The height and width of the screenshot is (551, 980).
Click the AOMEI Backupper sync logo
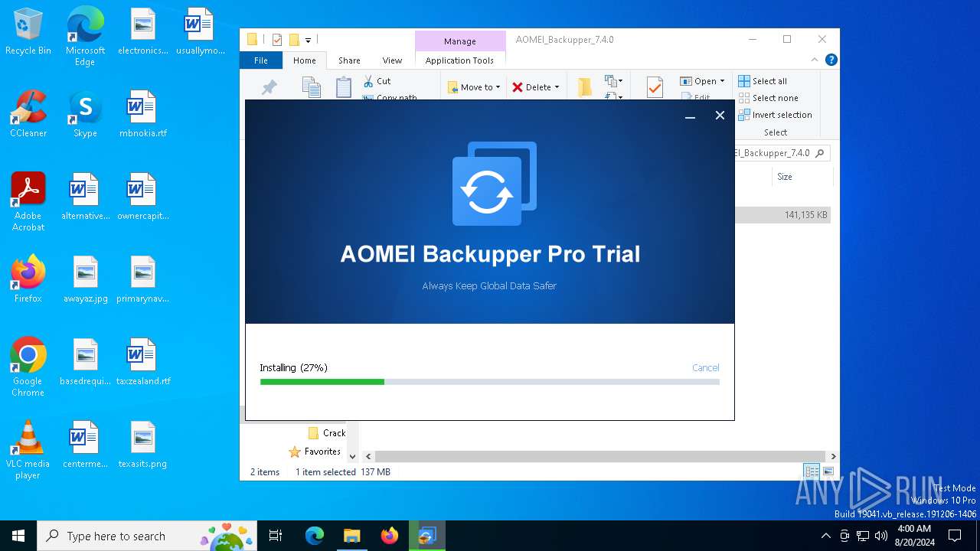coord(495,184)
